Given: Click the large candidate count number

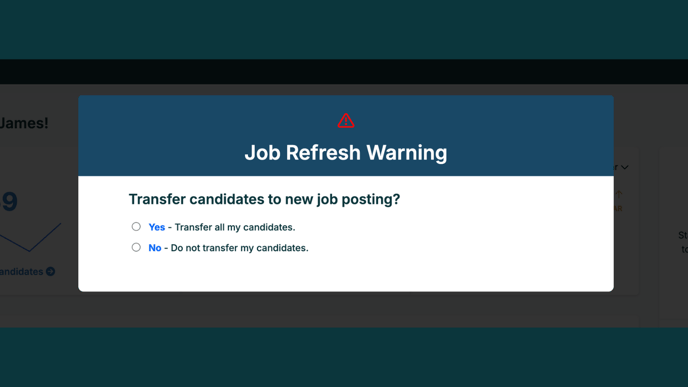Looking at the screenshot, I should (x=9, y=201).
